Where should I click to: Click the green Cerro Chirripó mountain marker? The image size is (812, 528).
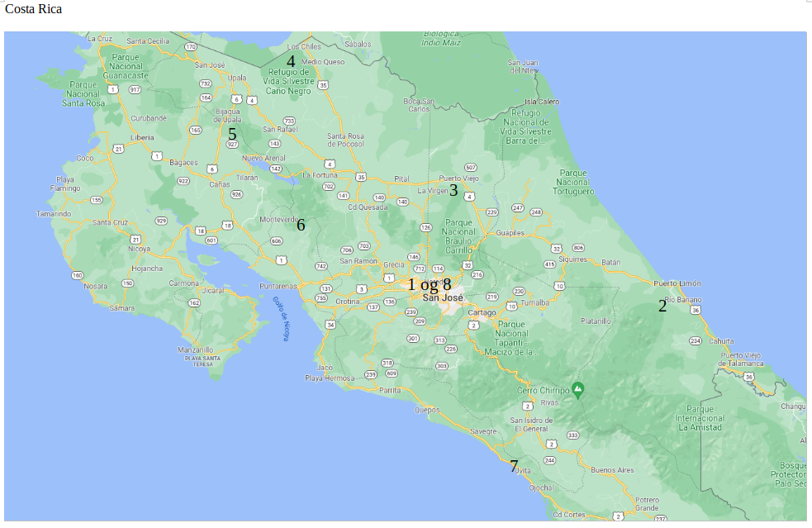pyautogui.click(x=578, y=388)
